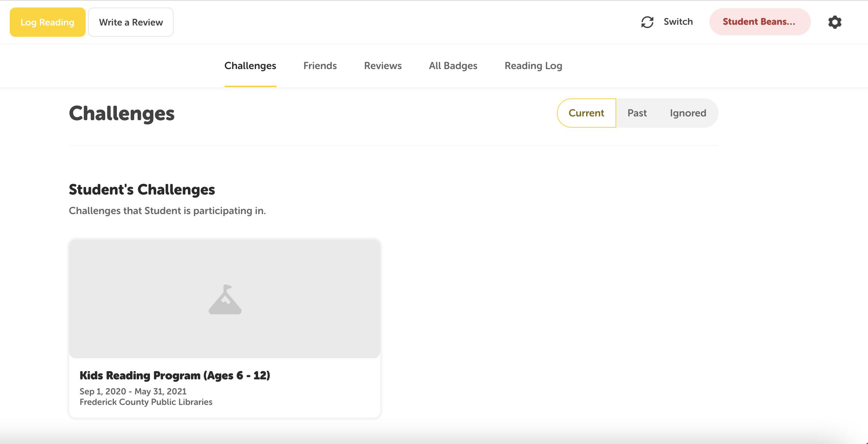
Task: Open the Kids Reading Program card image
Action: coord(225,299)
